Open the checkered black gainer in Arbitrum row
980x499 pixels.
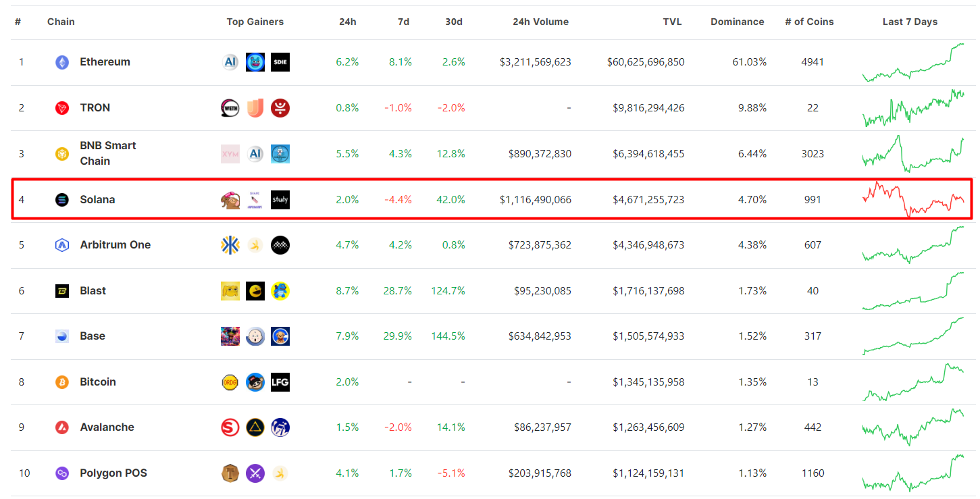tap(280, 245)
